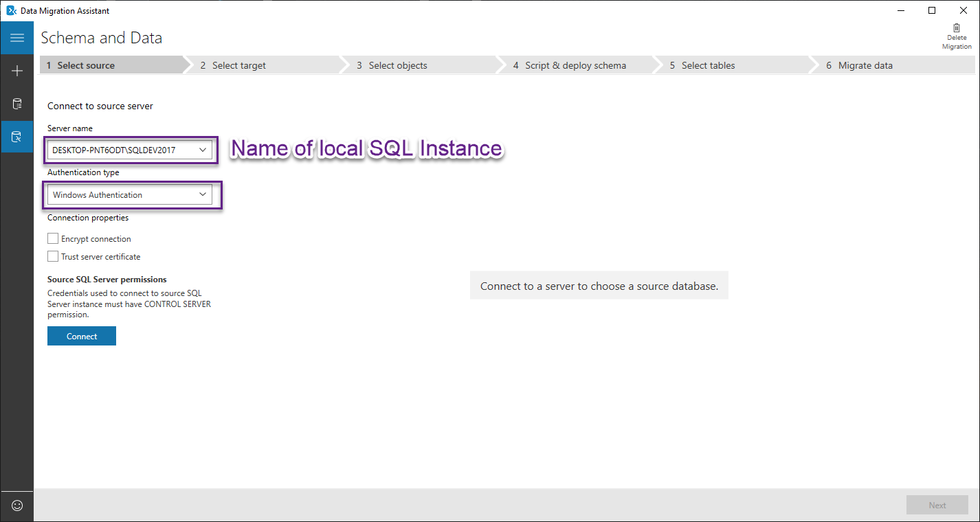The height and width of the screenshot is (522, 980).
Task: Click 'Connect to a server to choose a source database.' message
Action: [x=599, y=286]
